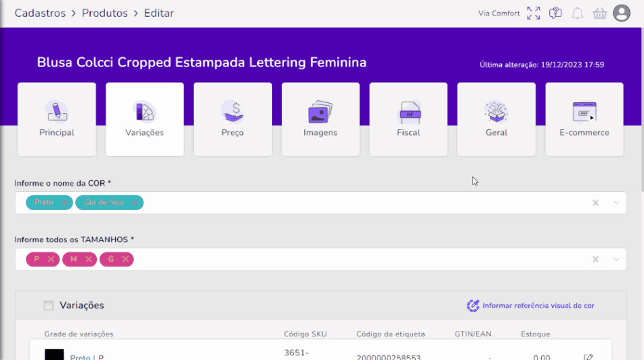The width and height of the screenshot is (644, 360).
Task: Remove the M size tag
Action: coord(88,259)
